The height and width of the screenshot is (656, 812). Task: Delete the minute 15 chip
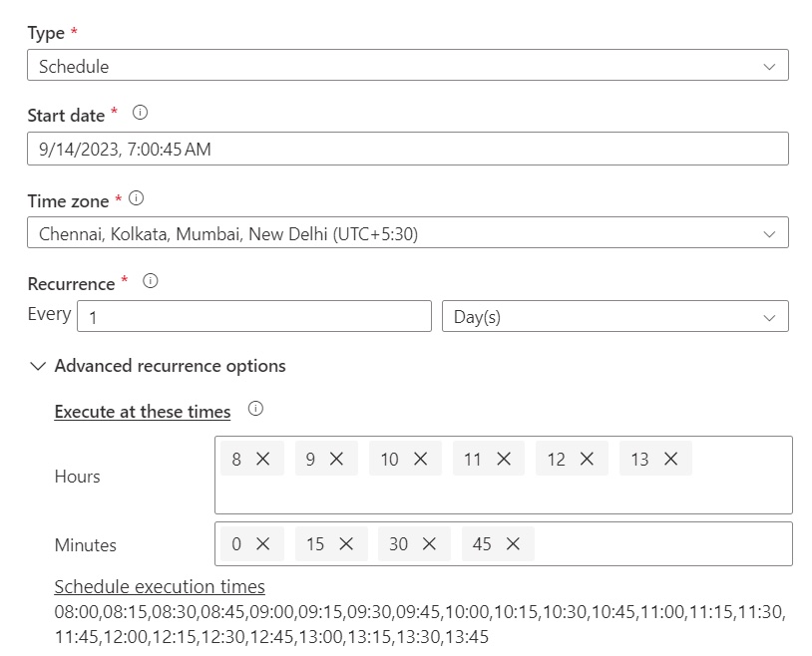click(346, 544)
